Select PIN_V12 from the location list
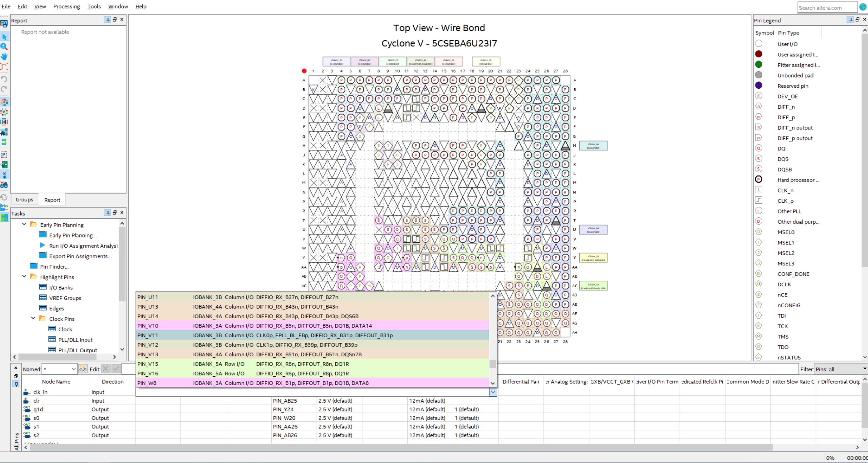This screenshot has width=868, height=463. [x=148, y=345]
